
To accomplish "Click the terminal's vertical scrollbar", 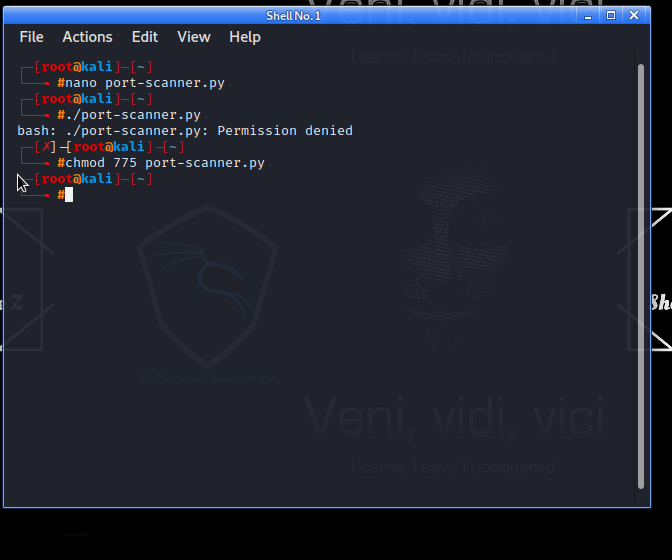I will pyautogui.click(x=642, y=270).
